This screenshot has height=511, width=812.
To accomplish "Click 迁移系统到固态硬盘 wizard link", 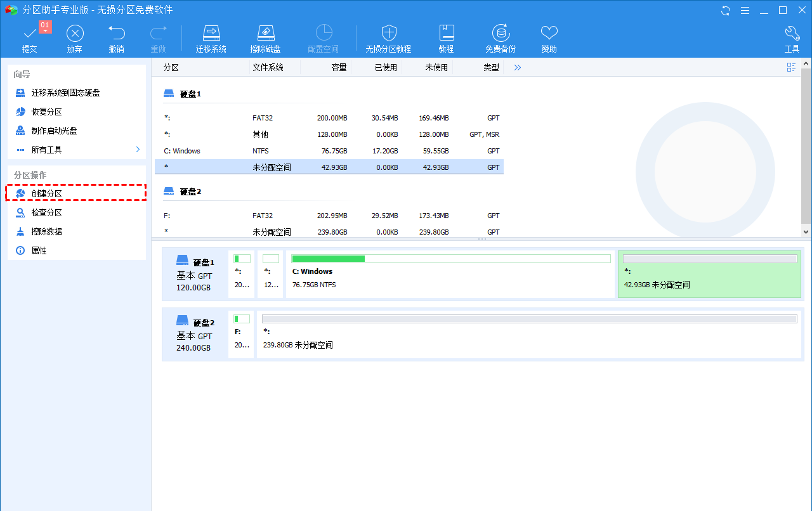I will 65,93.
